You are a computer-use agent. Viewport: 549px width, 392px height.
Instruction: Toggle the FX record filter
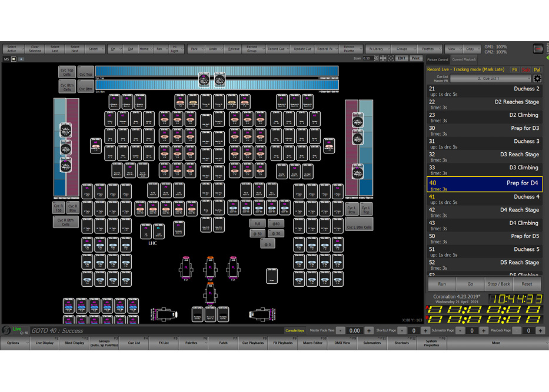coord(514,69)
